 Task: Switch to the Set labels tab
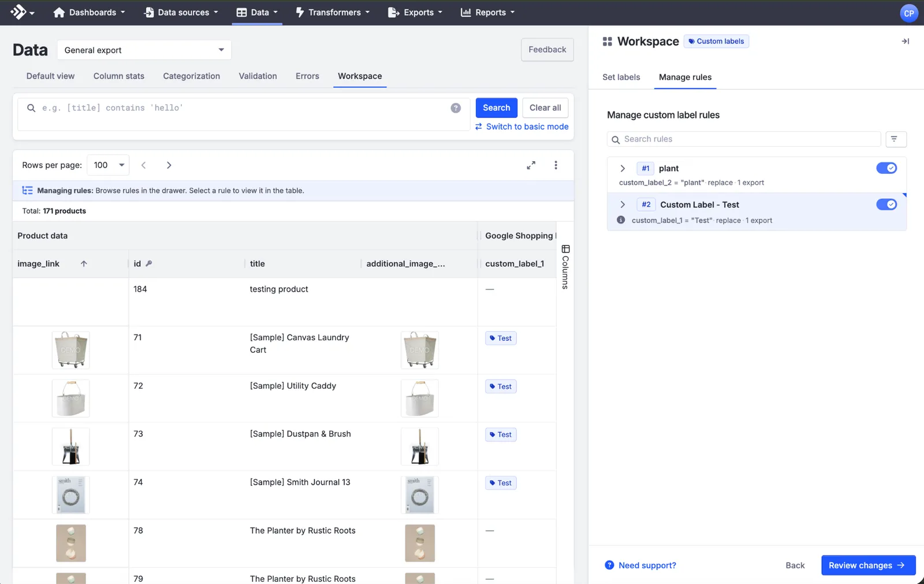(x=621, y=77)
